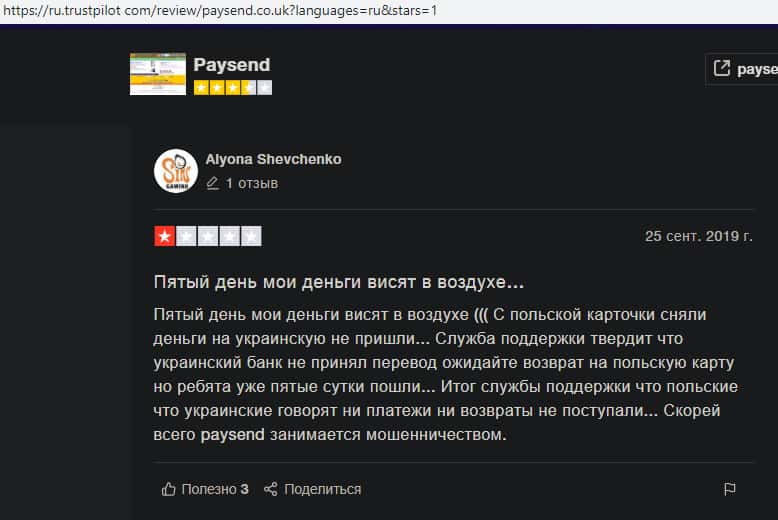Focus the browser address bar URL
This screenshot has width=778, height=520.
pyautogui.click(x=220, y=11)
